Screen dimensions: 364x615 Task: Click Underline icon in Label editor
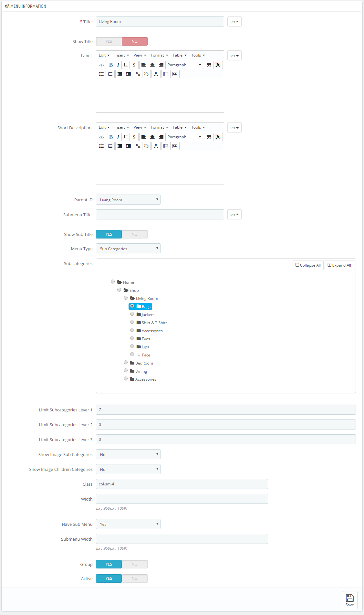[126, 65]
